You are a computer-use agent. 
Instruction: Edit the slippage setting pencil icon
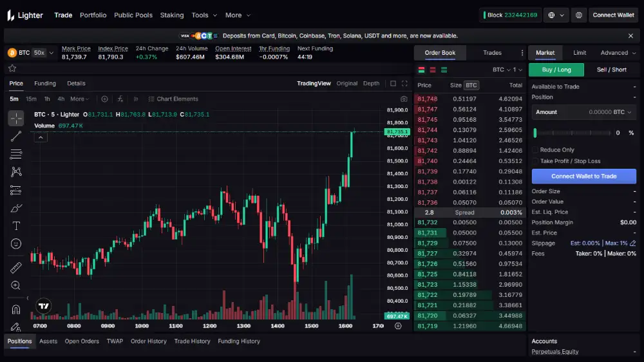pyautogui.click(x=632, y=243)
